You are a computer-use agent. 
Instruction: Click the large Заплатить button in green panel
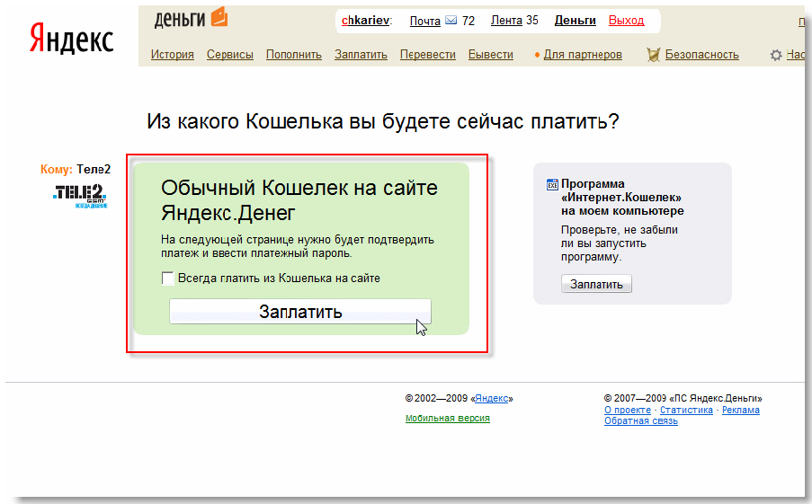coord(300,312)
